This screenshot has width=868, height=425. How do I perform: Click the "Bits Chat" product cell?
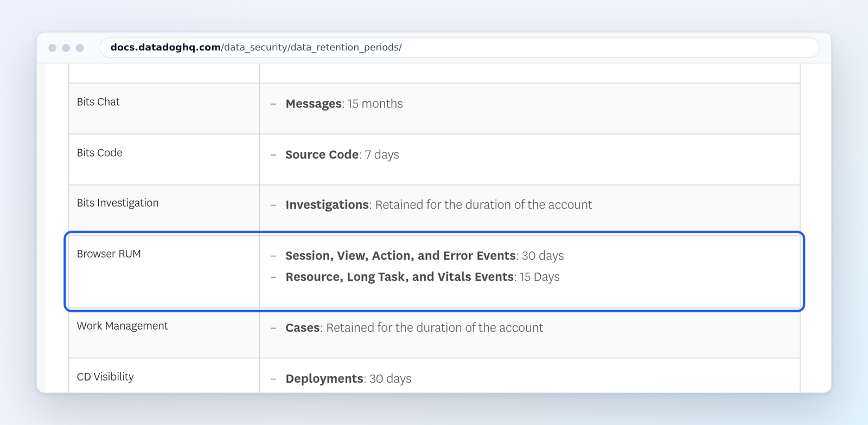(164, 108)
